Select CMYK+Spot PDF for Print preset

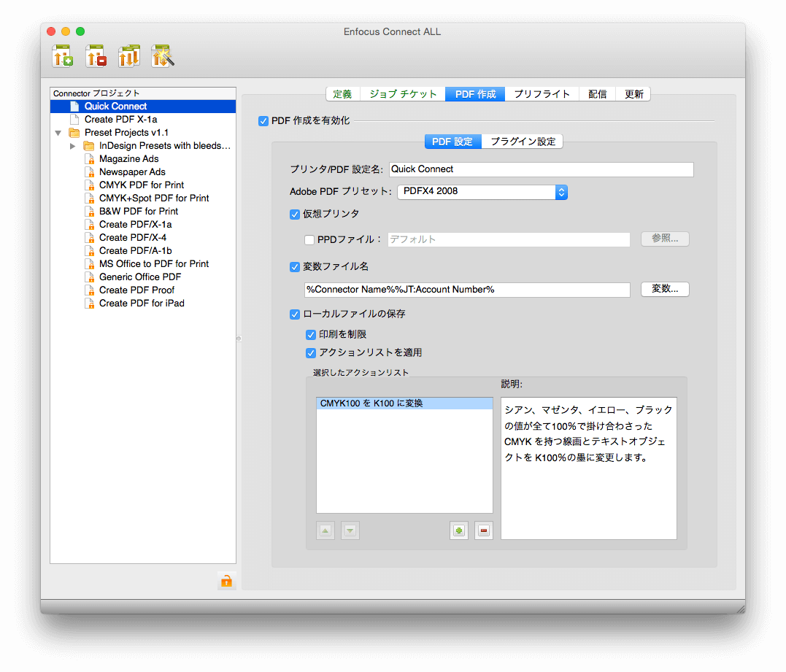tap(154, 198)
